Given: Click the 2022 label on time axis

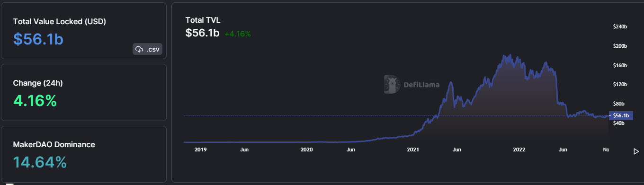Looking at the screenshot, I should pyautogui.click(x=519, y=150).
